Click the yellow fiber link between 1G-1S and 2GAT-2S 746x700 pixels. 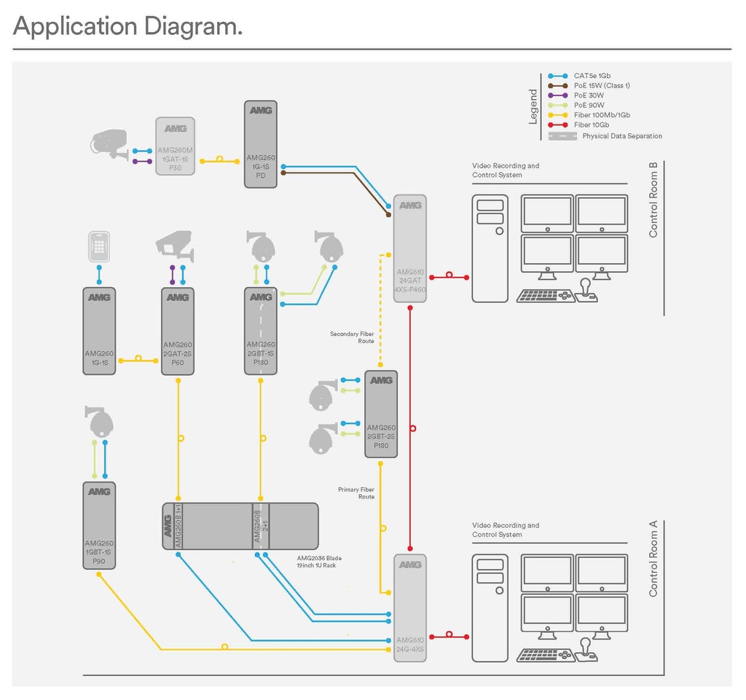coord(138,360)
